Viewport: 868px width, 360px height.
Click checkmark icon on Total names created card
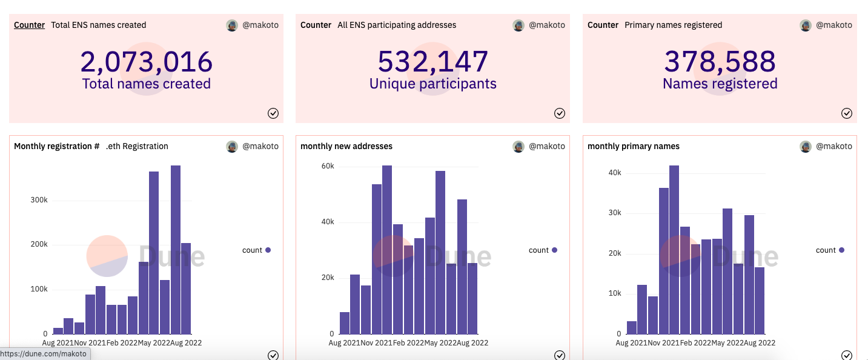[x=273, y=113]
